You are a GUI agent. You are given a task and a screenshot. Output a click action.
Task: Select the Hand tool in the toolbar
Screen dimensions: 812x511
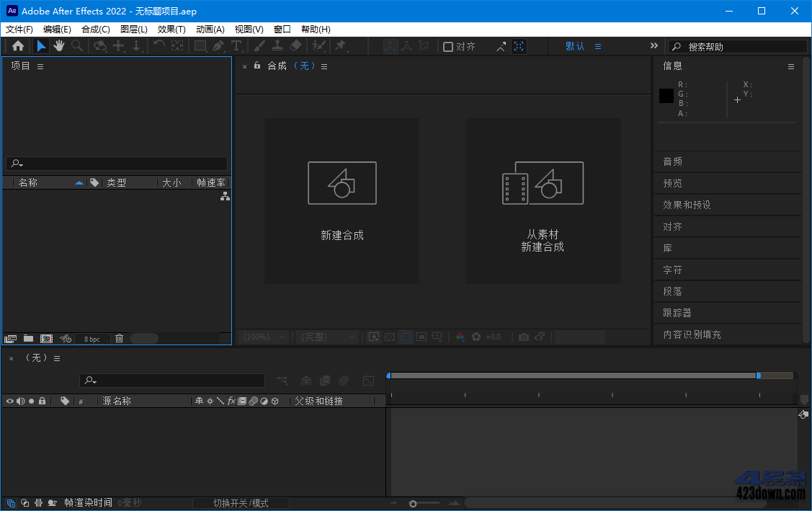[x=59, y=45]
